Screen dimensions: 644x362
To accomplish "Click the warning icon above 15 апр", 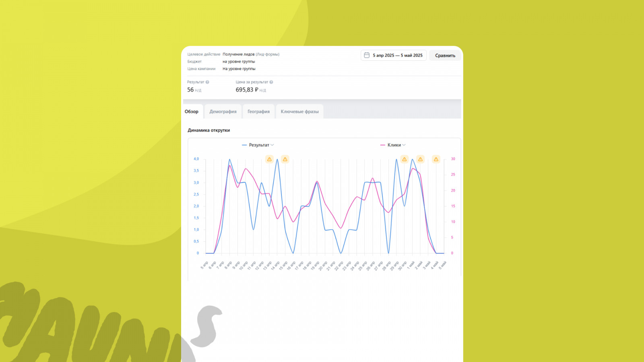I will [x=285, y=159].
